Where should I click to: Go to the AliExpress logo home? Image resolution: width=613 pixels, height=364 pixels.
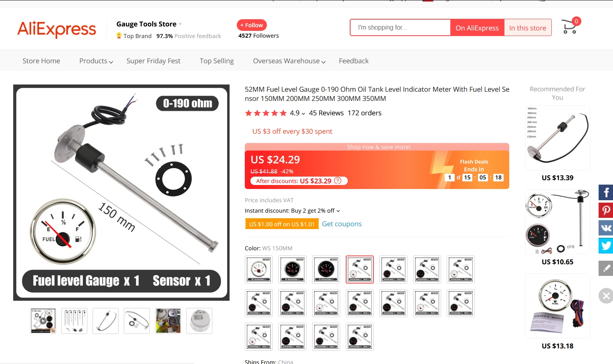pos(56,29)
